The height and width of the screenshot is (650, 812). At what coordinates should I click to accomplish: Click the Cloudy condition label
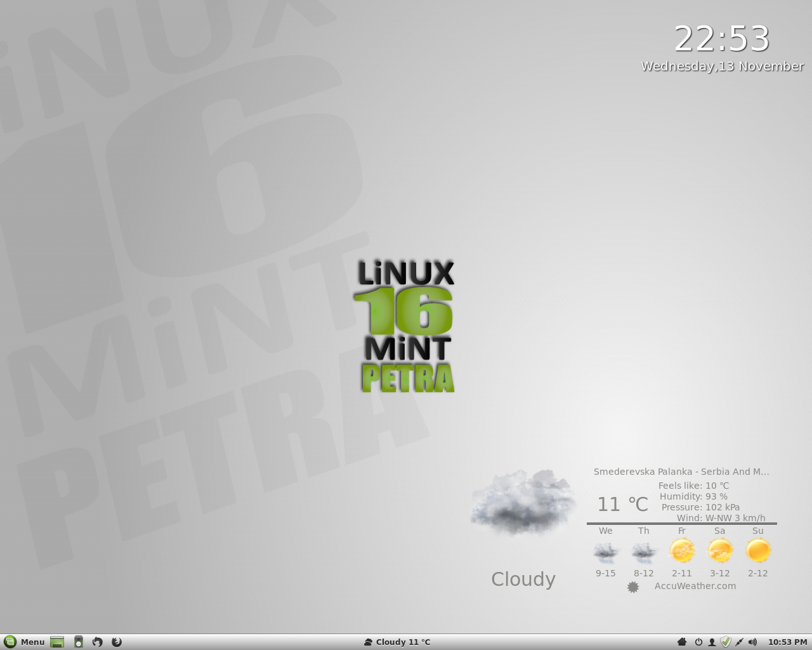pos(523,579)
